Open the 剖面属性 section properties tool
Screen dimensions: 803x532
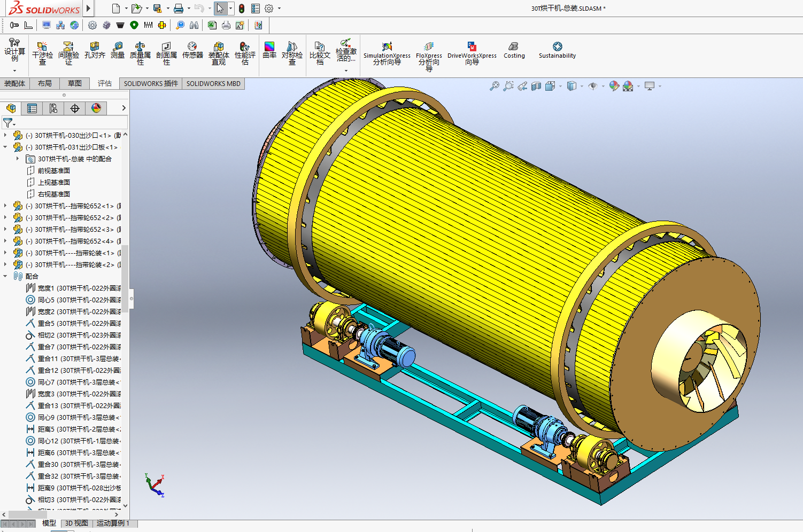[166, 53]
